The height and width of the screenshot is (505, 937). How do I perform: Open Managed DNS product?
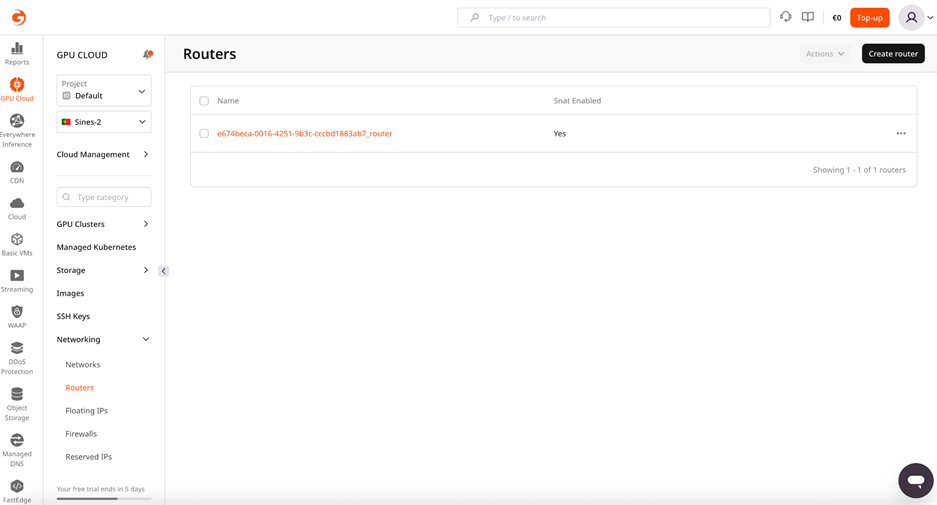(x=17, y=450)
